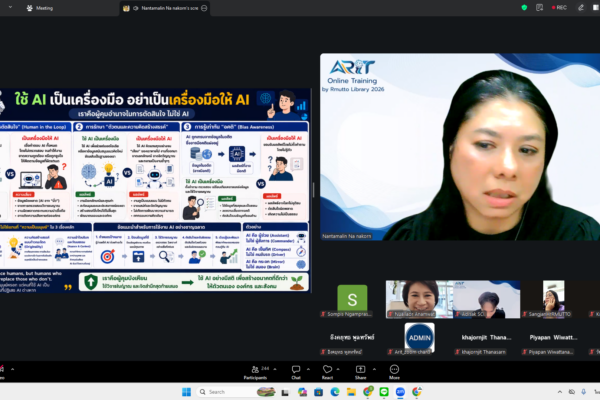Expand the React options caret
Viewport: 600px width, 400px height.
tap(338, 369)
